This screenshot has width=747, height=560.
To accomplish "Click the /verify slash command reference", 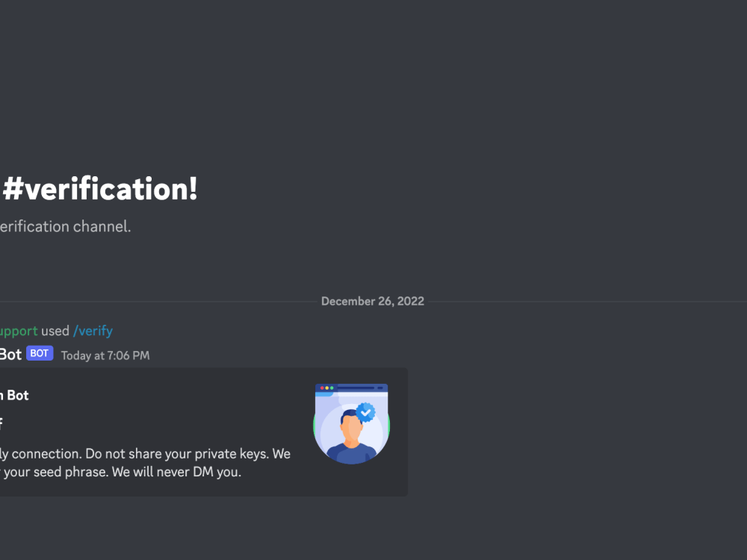I will [93, 330].
